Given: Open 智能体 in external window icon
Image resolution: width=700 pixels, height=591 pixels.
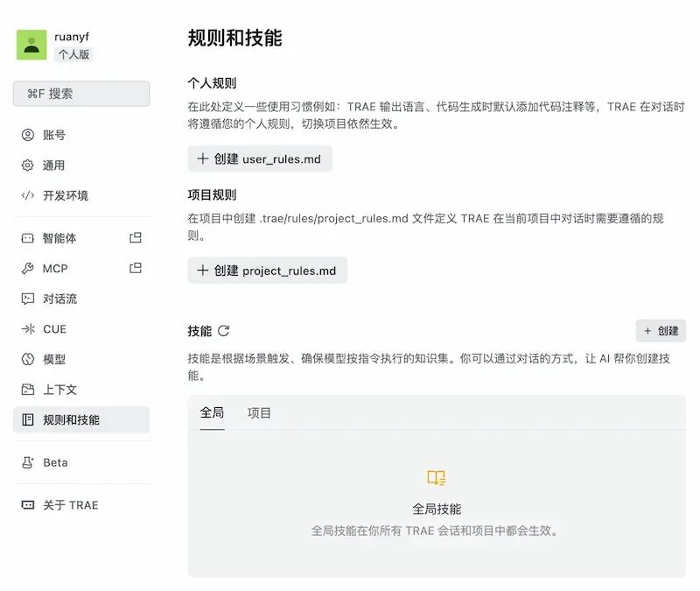Looking at the screenshot, I should (x=136, y=237).
